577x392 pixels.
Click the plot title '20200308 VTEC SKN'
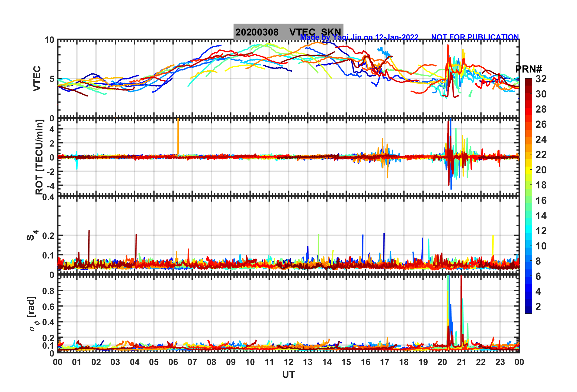pyautogui.click(x=288, y=32)
